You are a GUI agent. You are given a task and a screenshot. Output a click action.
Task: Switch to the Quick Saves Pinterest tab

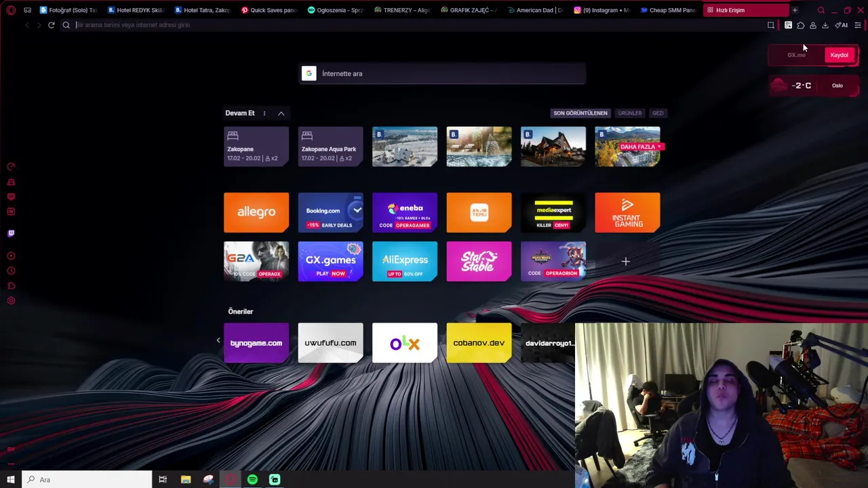[x=269, y=10]
